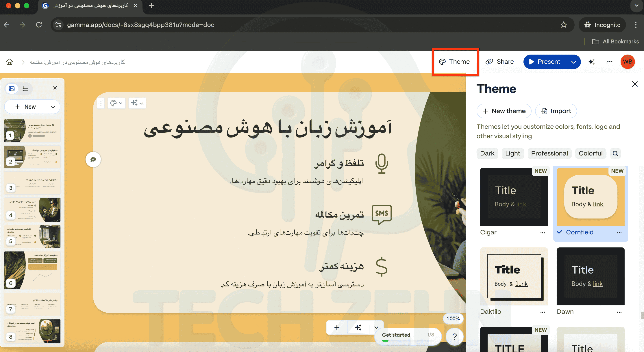
Task: Click the microphone icon on the card
Action: (x=382, y=163)
